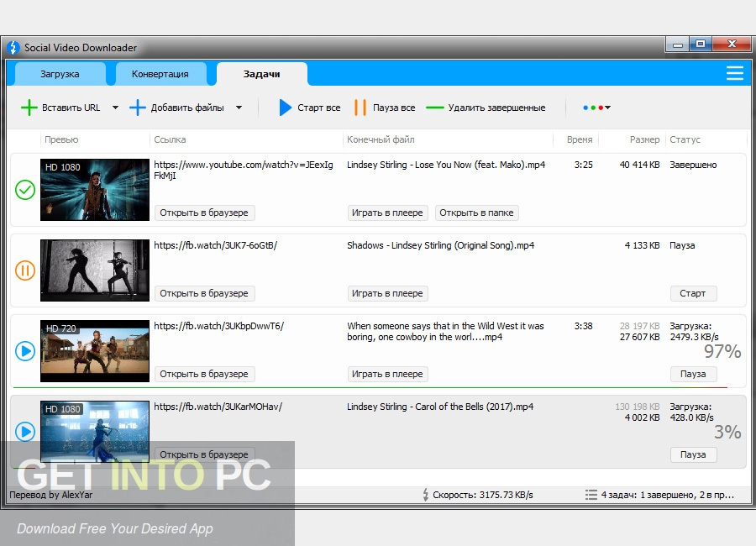Click Играть в плеере for Wild West video
The width and height of the screenshot is (756, 546).
387,374
